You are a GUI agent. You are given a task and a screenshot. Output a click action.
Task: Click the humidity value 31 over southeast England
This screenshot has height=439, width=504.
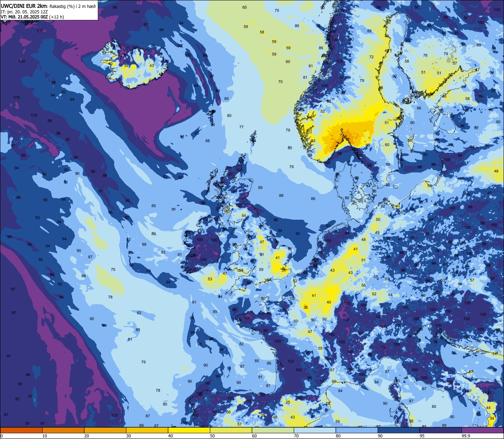tap(283, 270)
